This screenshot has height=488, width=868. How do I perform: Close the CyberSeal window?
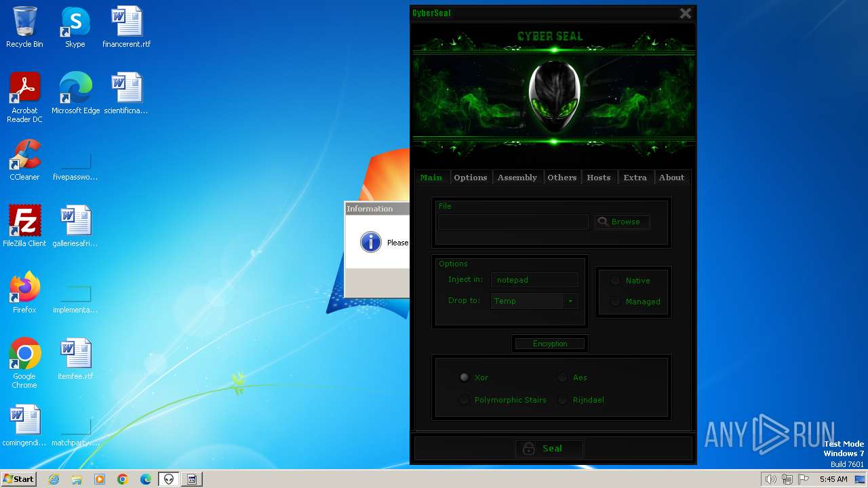click(686, 13)
